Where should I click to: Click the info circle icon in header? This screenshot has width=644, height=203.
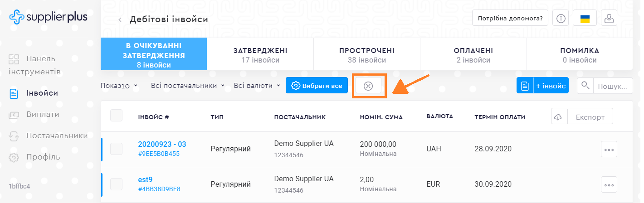pos(561,19)
